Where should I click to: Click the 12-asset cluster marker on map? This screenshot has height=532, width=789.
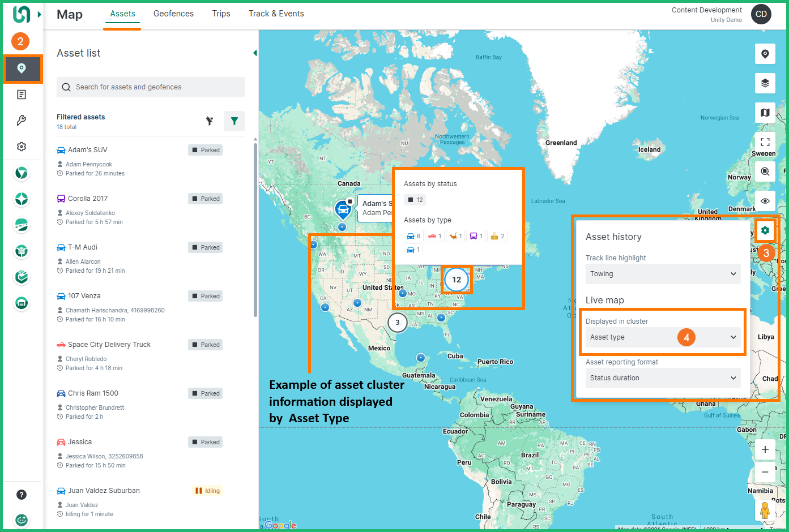[x=457, y=280]
